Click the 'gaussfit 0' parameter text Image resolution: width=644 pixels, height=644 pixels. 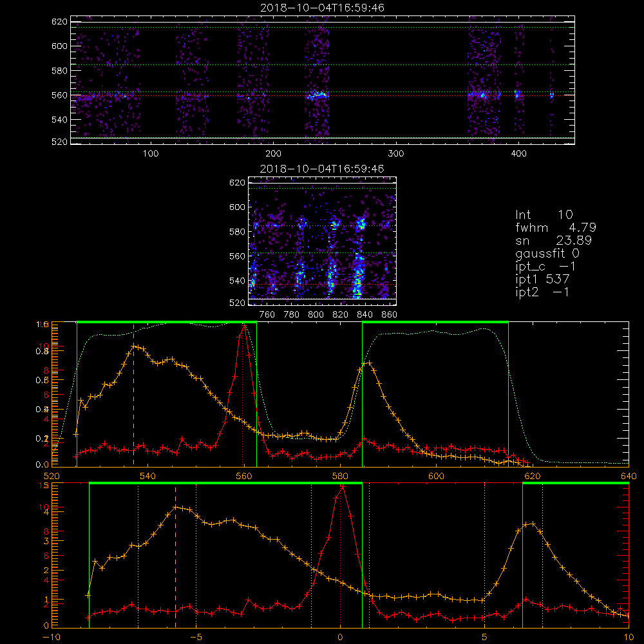pyautogui.click(x=547, y=253)
